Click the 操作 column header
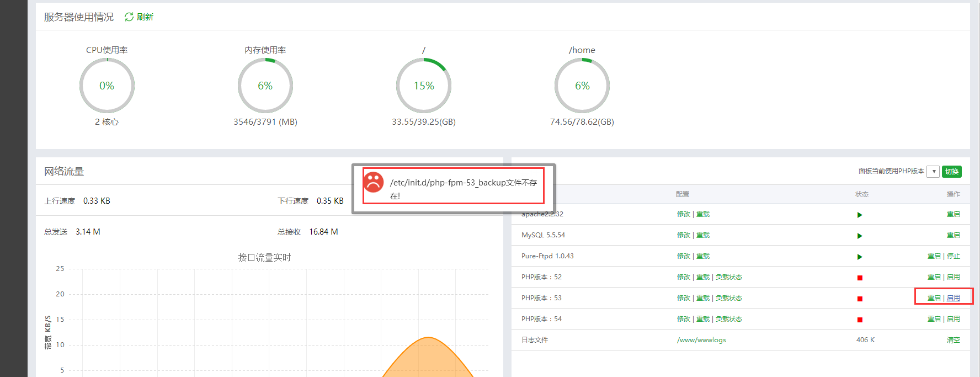This screenshot has width=980, height=377. pyautogui.click(x=954, y=194)
